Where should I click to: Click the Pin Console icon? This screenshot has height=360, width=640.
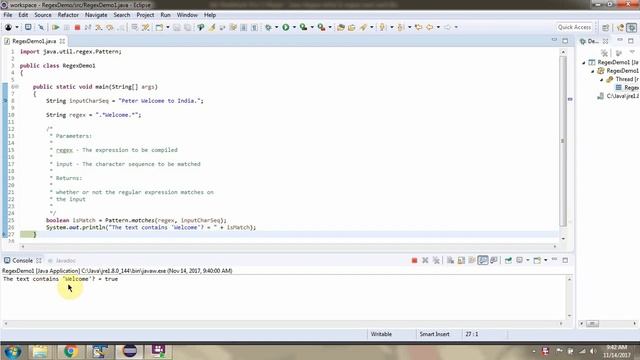(508, 260)
